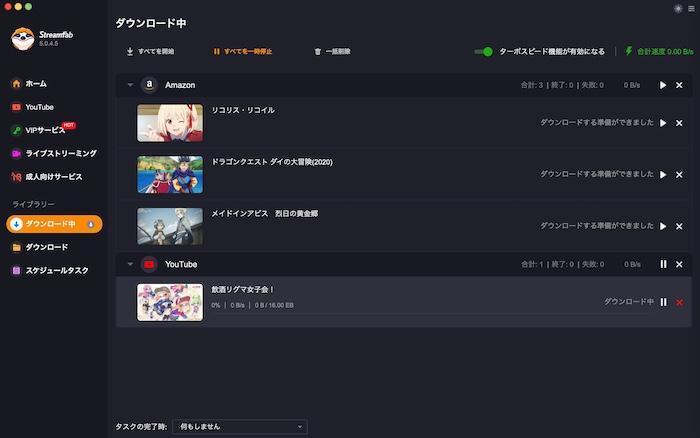Screen dimensions: 700x438
Task: Open the ホーム sidebar item
Action: click(29, 83)
